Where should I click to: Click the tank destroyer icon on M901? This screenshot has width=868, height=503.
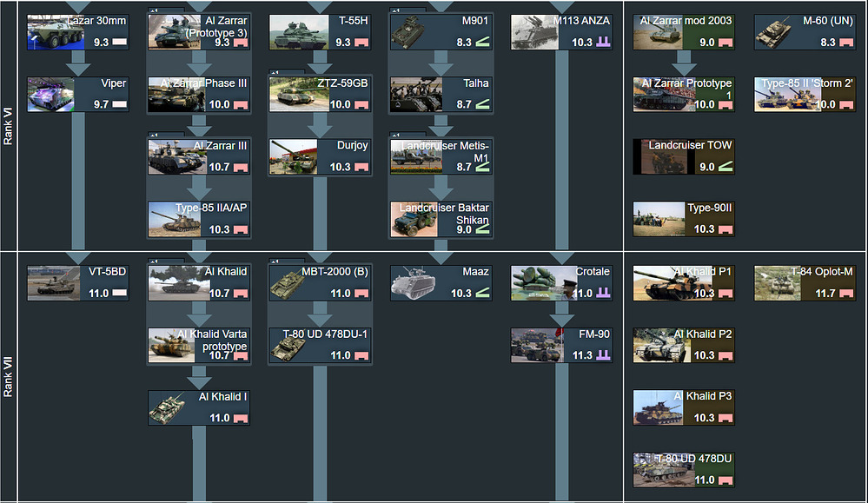pyautogui.click(x=483, y=42)
